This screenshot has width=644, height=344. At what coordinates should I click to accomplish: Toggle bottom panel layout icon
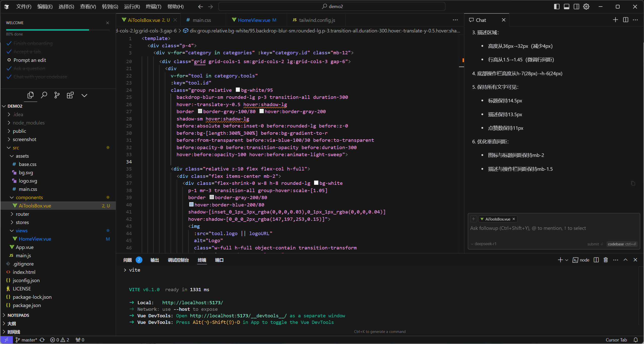click(x=566, y=7)
